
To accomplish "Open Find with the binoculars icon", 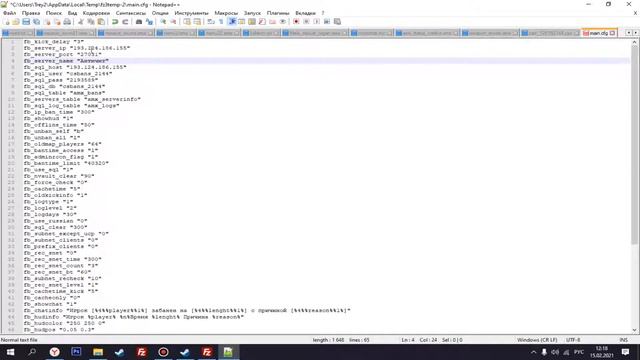I will coord(139,22).
